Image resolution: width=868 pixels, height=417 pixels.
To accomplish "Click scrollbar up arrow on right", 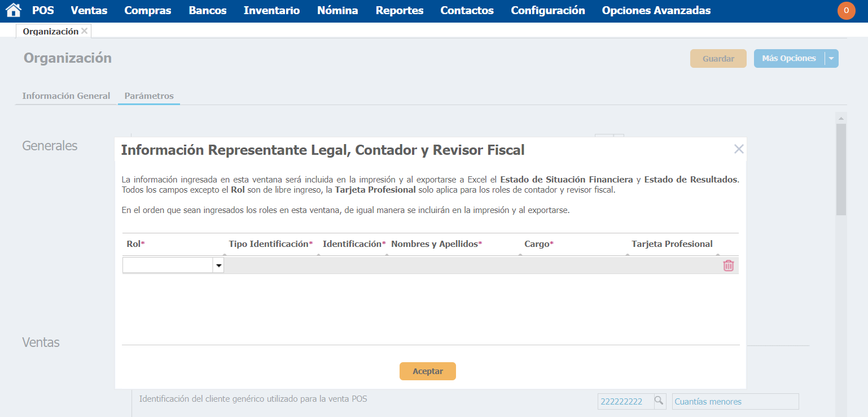I will coord(841,118).
